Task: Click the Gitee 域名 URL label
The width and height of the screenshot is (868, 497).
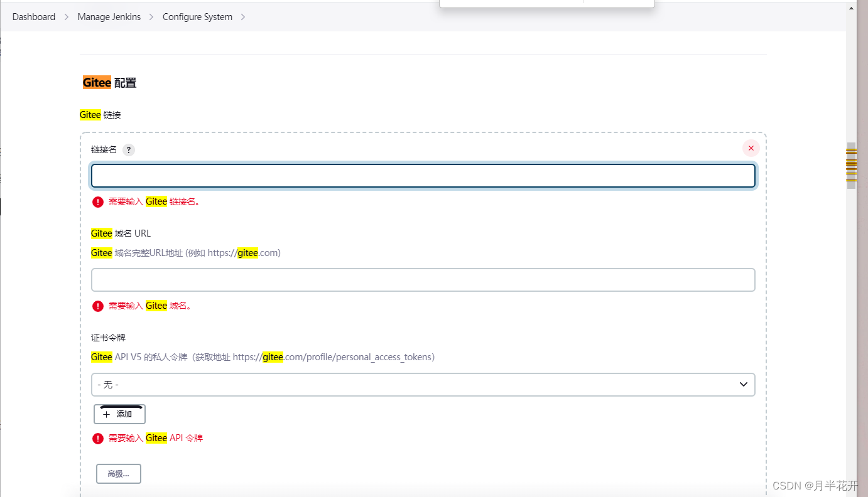Action: (x=121, y=233)
